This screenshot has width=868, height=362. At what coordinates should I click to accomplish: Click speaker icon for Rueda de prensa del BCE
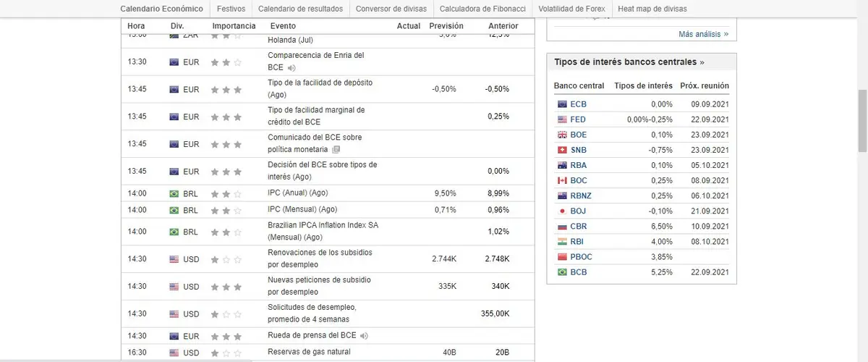pos(364,336)
